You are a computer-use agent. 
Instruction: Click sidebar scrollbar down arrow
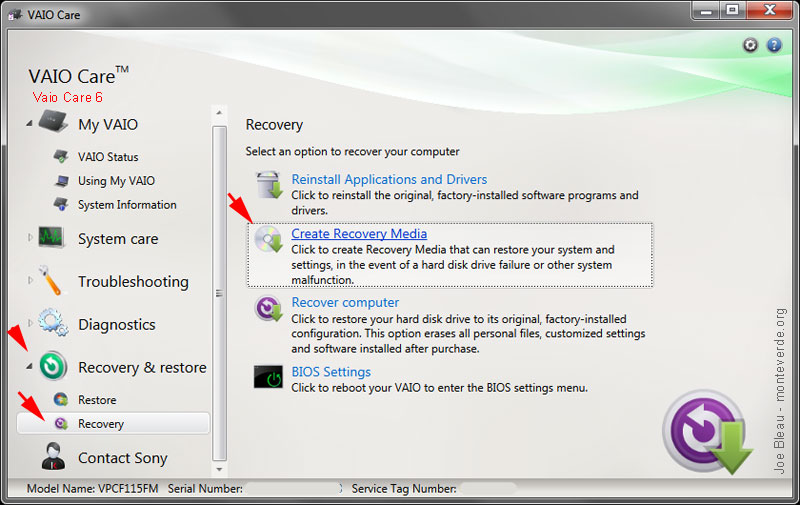click(219, 469)
